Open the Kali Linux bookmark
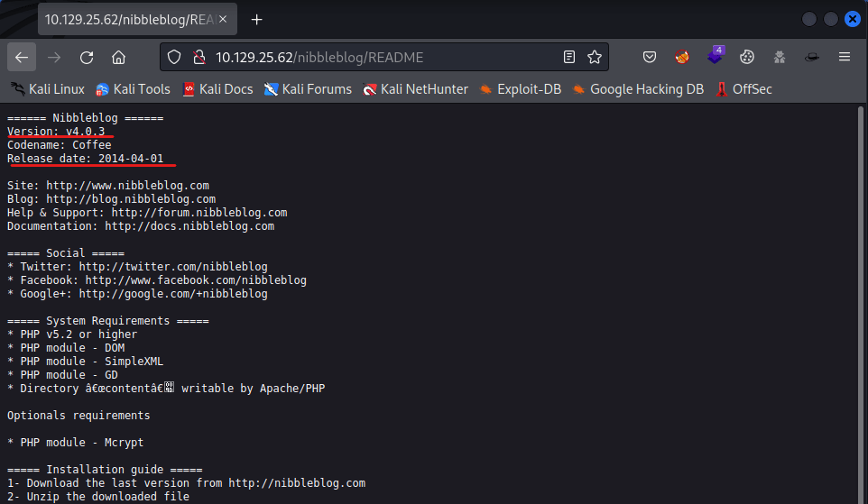Screen dimensions: 868x504 point(48,89)
